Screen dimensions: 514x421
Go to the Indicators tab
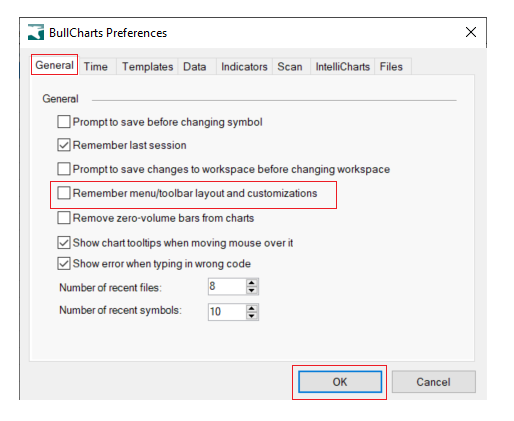tap(244, 67)
